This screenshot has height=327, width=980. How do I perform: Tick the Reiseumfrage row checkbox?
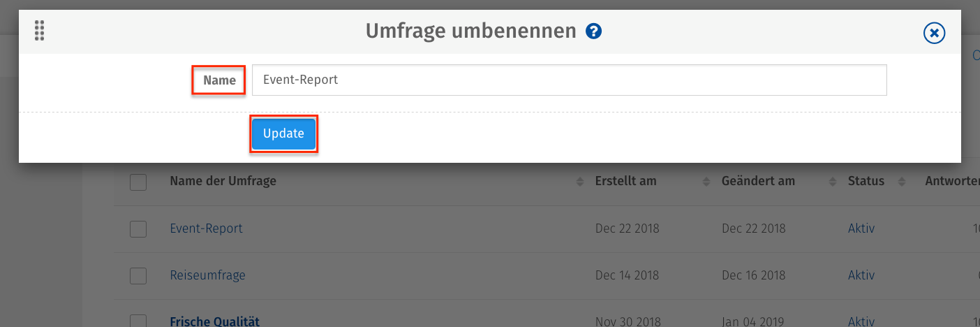coord(138,275)
